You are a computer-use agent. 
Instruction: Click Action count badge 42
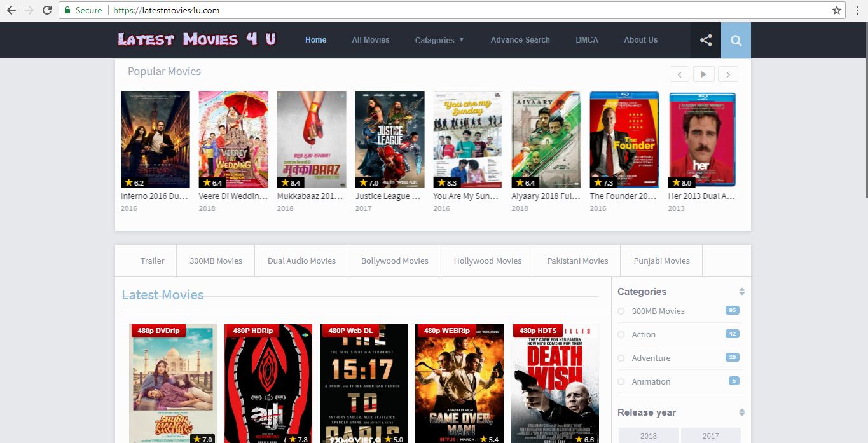733,334
